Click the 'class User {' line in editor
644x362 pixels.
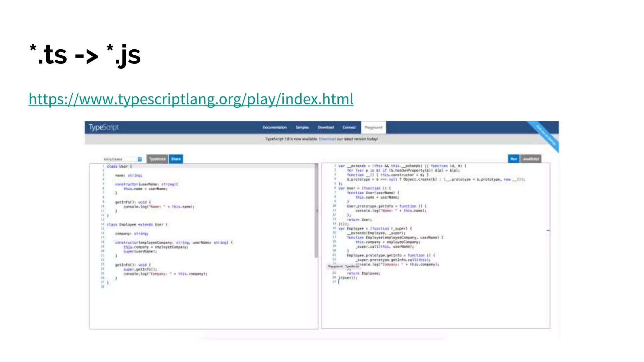point(119,167)
